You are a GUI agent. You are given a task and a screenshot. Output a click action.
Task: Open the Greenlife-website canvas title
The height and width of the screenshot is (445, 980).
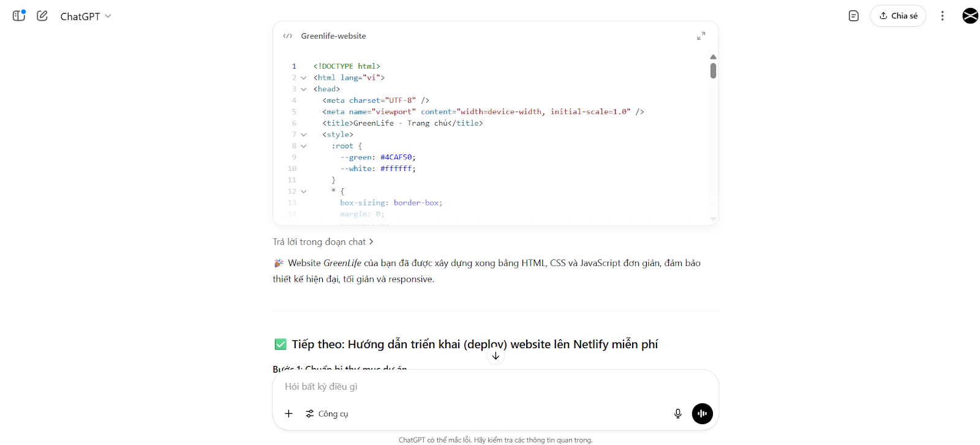[333, 36]
